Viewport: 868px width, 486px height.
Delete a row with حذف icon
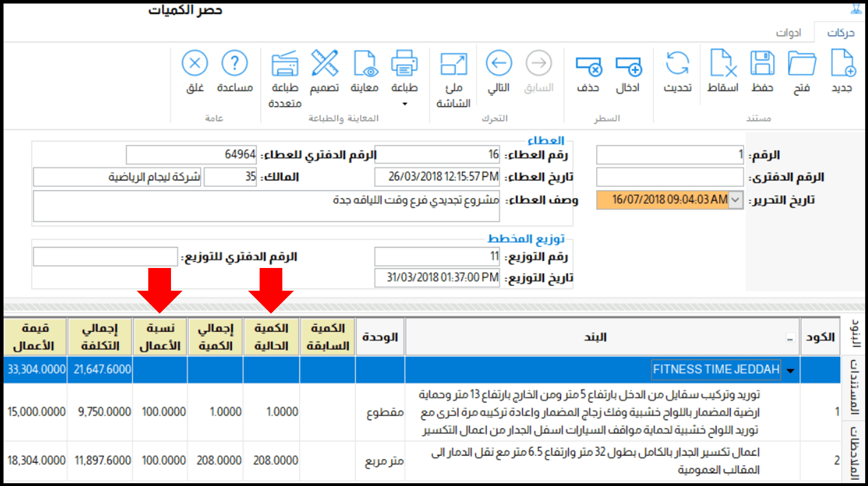click(589, 65)
